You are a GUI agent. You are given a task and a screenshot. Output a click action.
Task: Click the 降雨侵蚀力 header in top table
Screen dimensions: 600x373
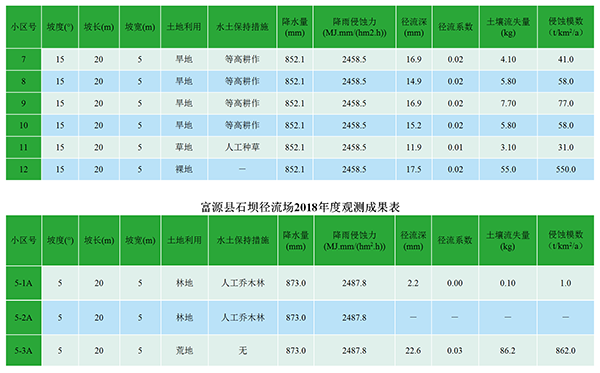point(354,27)
